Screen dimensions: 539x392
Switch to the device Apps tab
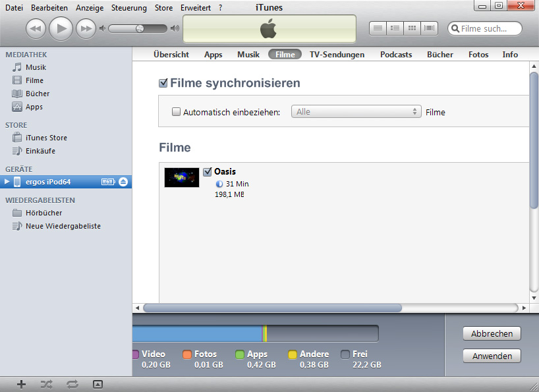(213, 55)
